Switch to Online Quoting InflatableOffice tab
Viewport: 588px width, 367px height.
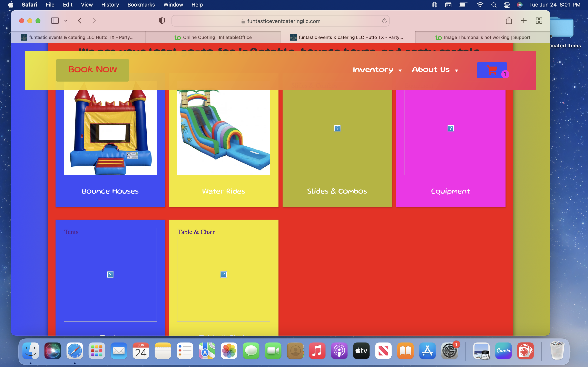click(213, 37)
